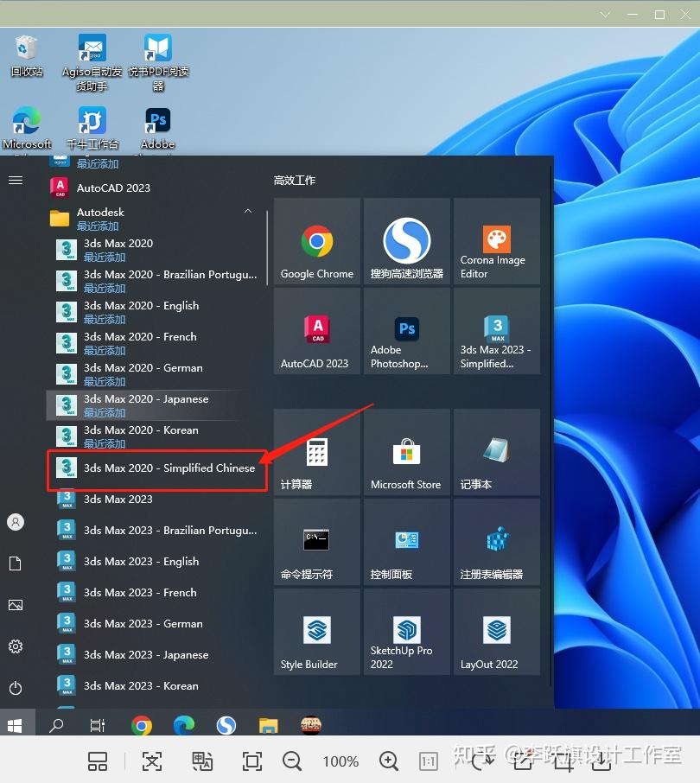Screen dimensions: 700x783
Task: Open the Adobe Photoshop pinned tile
Action: coord(407,331)
